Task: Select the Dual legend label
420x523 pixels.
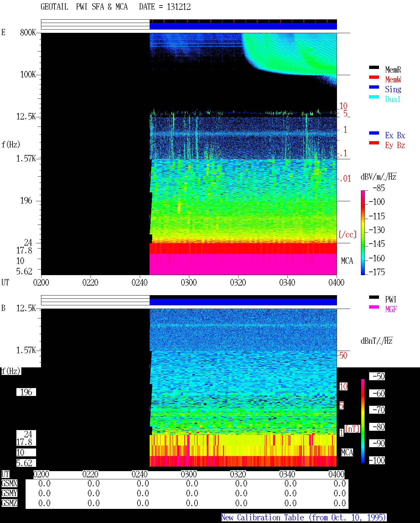Action: [x=393, y=99]
